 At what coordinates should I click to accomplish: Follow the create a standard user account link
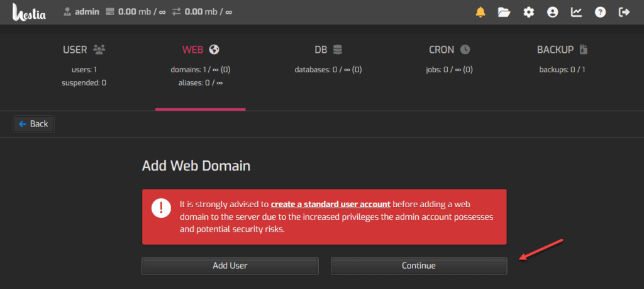pos(331,204)
